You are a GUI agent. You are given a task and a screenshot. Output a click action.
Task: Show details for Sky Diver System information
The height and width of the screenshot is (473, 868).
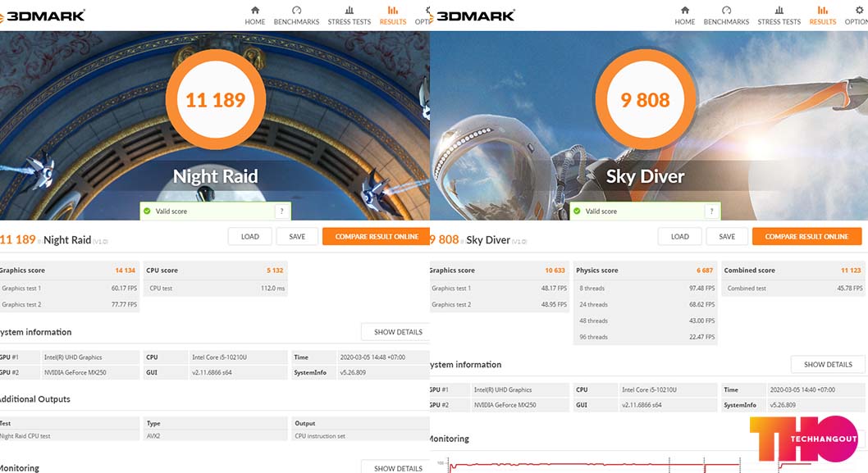(828, 365)
